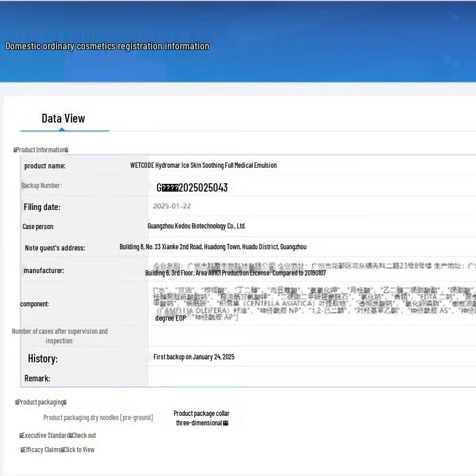Click the component ingredients list text
The height and width of the screenshot is (476, 476).
309,303
